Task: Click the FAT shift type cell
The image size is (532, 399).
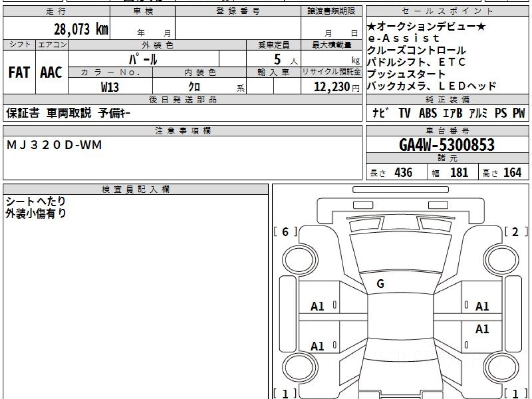Action: [x=19, y=73]
